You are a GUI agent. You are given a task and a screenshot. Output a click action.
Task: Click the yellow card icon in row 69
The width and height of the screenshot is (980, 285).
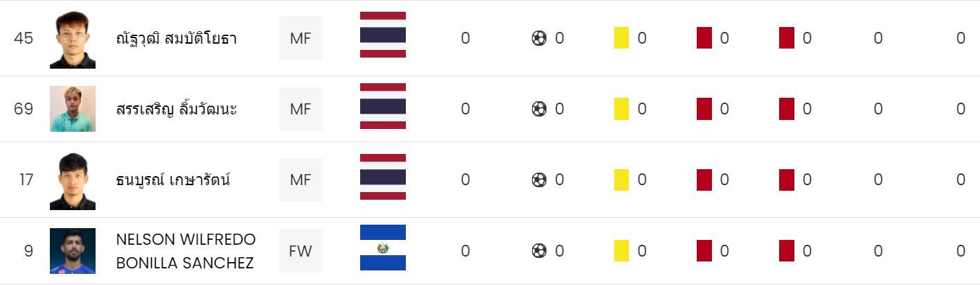coord(621,109)
